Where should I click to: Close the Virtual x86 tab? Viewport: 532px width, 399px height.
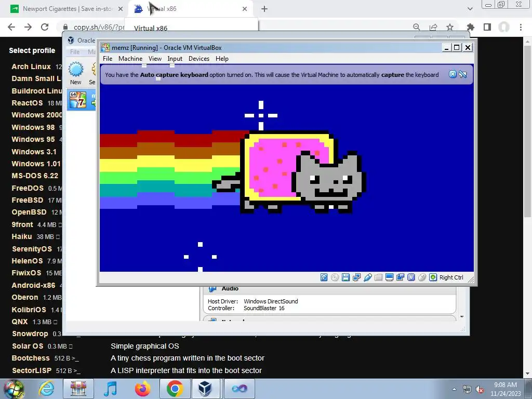[x=245, y=9]
